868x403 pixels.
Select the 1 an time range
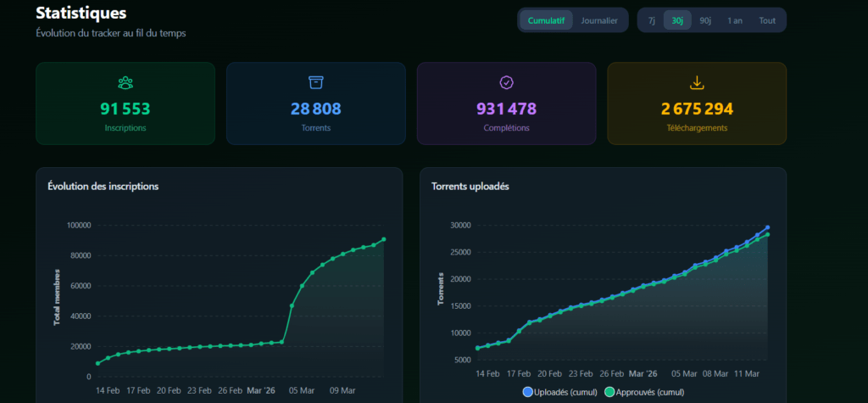point(735,20)
